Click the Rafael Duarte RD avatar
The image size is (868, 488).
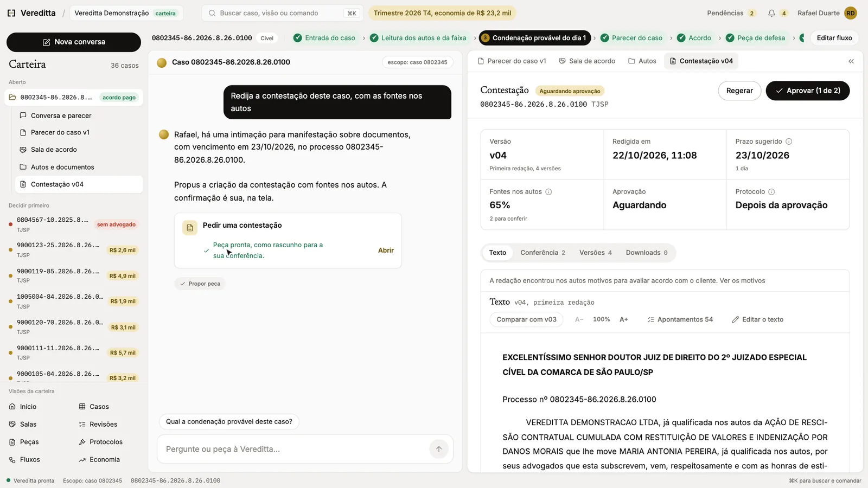coord(850,13)
